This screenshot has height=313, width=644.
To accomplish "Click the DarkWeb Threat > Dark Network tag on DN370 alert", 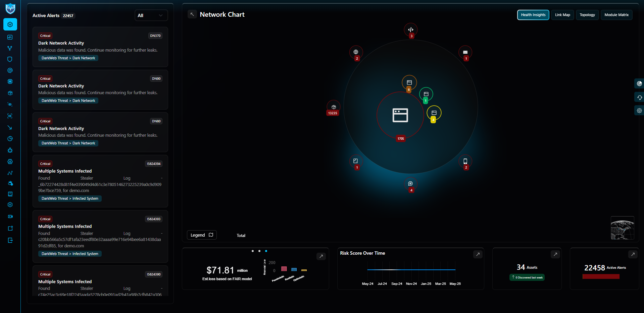I will (68, 58).
